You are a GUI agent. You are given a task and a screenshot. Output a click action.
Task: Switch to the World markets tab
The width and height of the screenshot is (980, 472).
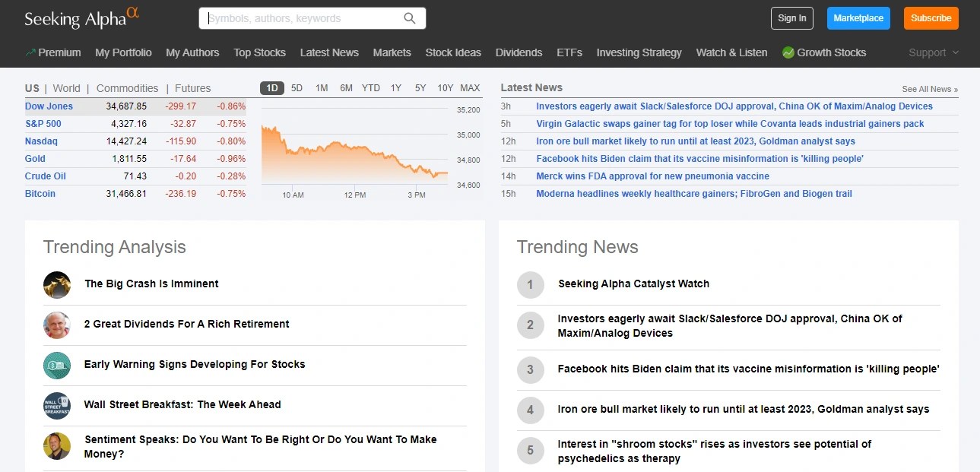click(x=66, y=87)
